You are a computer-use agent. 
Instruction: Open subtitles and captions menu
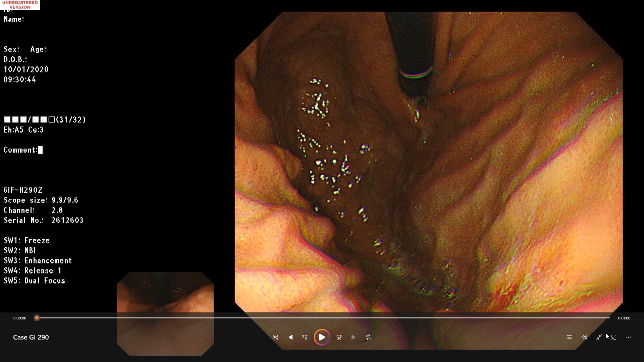point(570,337)
